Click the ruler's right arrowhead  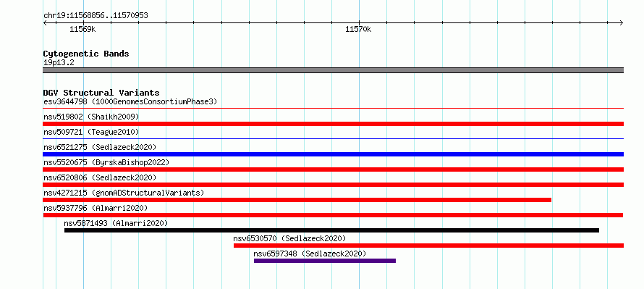click(x=622, y=23)
